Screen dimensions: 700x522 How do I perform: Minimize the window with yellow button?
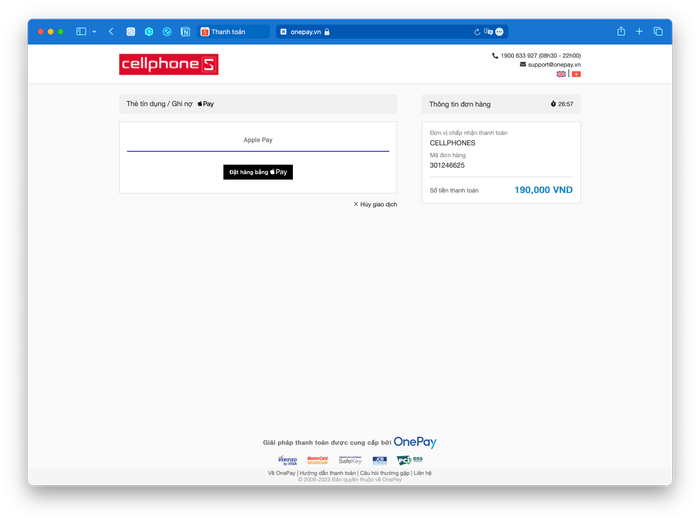tap(50, 32)
